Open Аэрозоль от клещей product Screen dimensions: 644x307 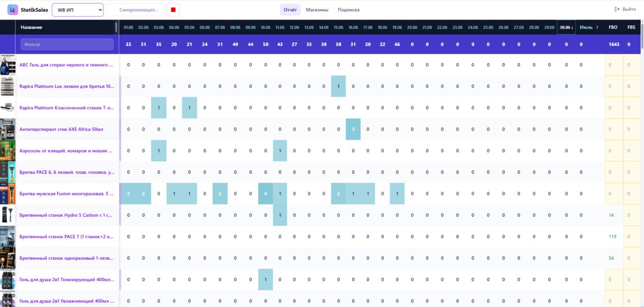tap(66, 150)
